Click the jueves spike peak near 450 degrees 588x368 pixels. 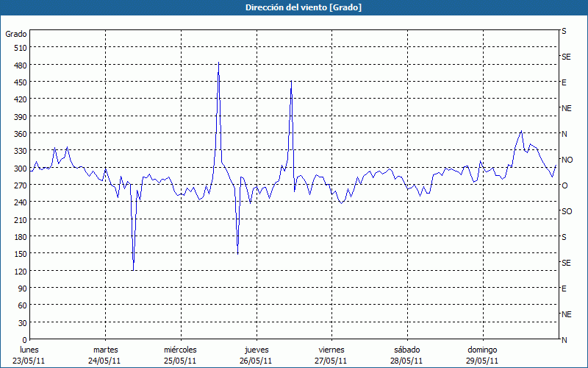[292, 82]
